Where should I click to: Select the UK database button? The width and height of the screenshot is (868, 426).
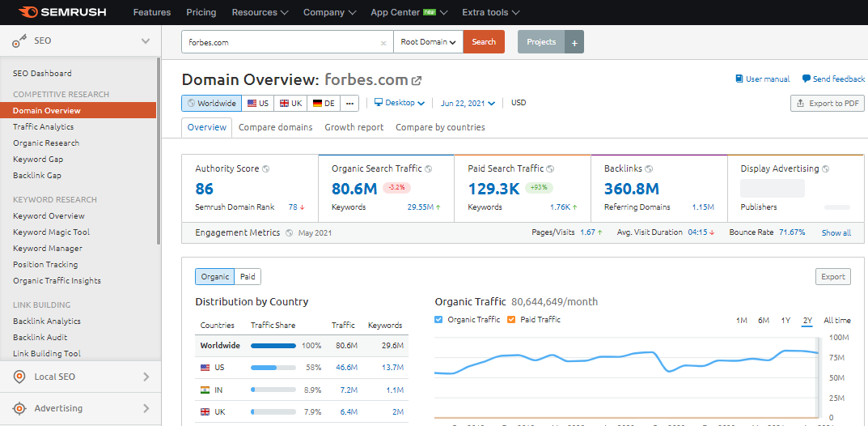(290, 103)
